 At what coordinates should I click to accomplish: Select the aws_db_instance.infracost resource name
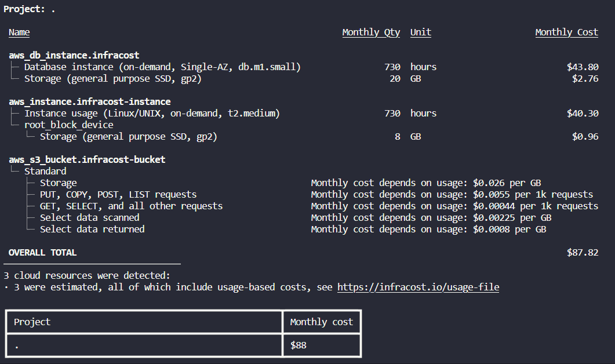tap(74, 55)
